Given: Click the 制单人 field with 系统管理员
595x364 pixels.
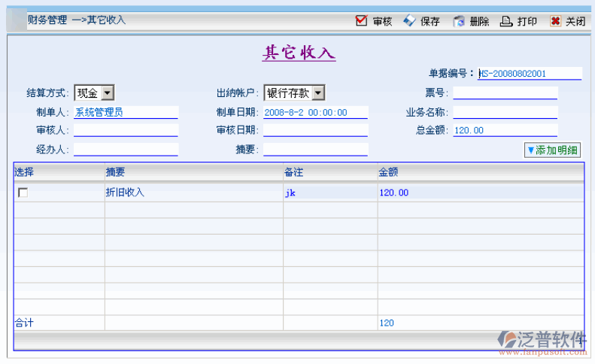Looking at the screenshot, I should click(126, 112).
